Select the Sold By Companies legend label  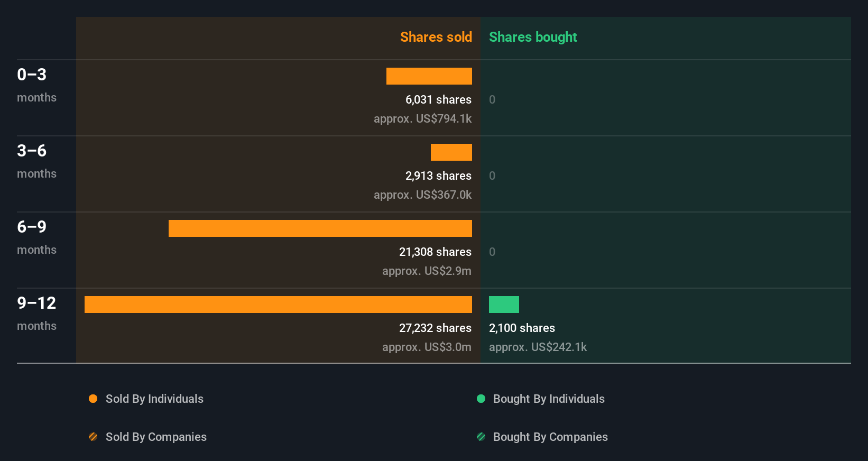(156, 437)
